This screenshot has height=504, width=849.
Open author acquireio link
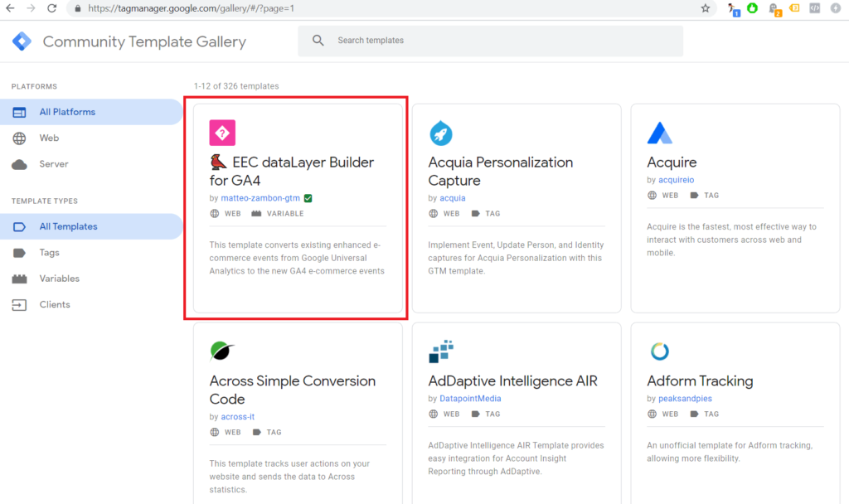coord(676,180)
